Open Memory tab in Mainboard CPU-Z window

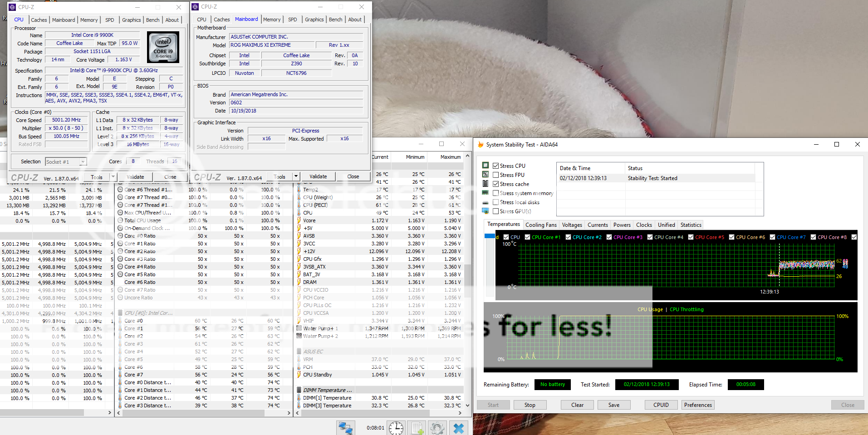pyautogui.click(x=272, y=20)
